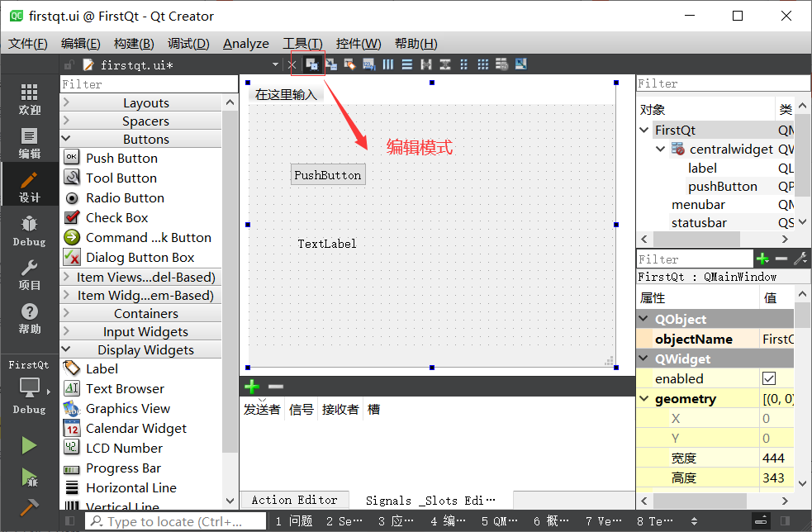This screenshot has height=532, width=812.
Task: Open the Projects (项目) mode
Action: tap(29, 274)
